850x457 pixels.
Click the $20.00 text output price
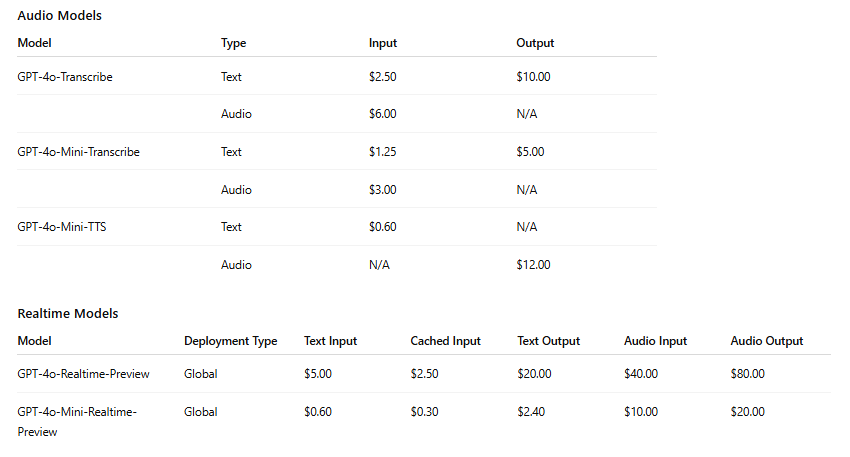coord(535,374)
